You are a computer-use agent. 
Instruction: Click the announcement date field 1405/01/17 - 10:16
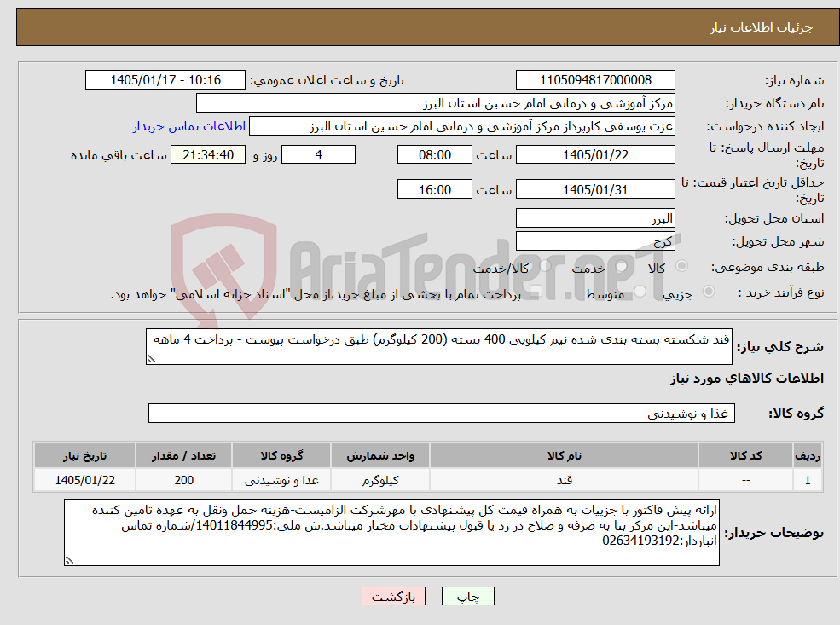[165, 80]
